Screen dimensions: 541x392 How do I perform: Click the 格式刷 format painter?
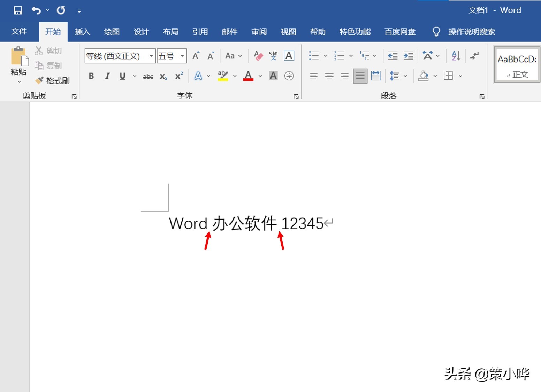pyautogui.click(x=52, y=80)
